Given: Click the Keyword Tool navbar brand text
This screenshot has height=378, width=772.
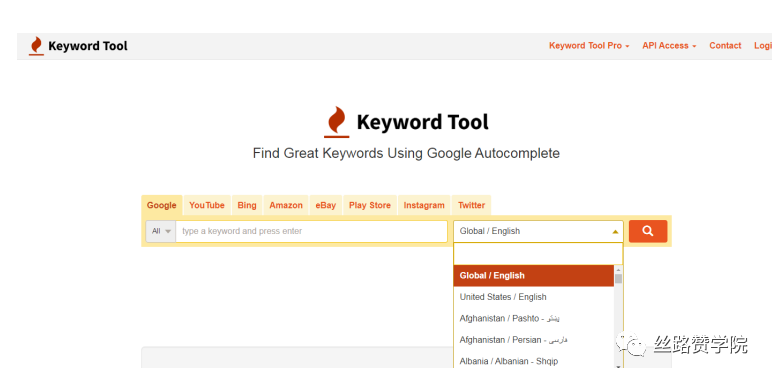Looking at the screenshot, I should point(88,46).
